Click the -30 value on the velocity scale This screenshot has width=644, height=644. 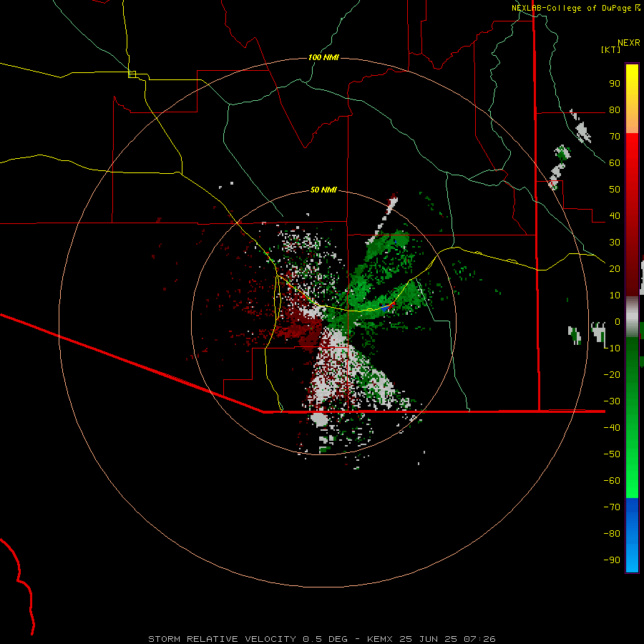click(612, 401)
